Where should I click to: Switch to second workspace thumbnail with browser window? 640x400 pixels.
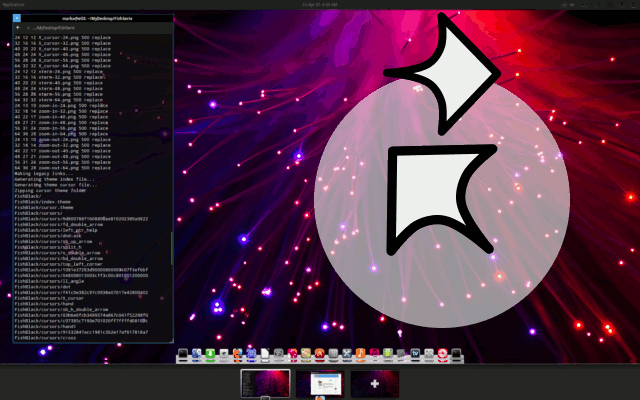[320, 383]
